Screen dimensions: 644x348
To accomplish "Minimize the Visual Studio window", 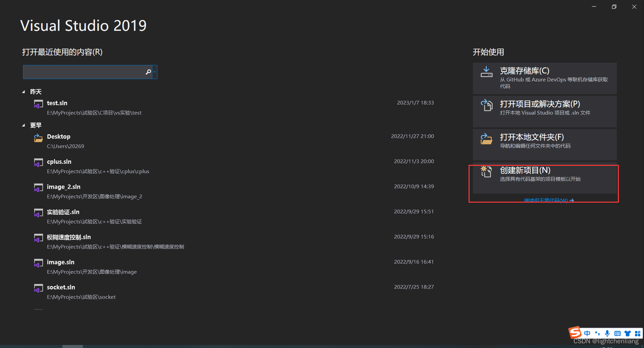I will coord(594,7).
